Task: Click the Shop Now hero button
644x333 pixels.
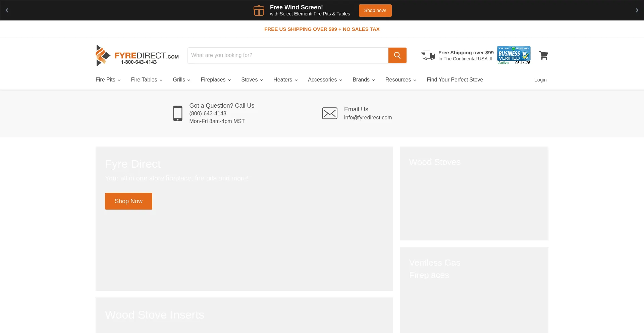Action: pyautogui.click(x=128, y=201)
